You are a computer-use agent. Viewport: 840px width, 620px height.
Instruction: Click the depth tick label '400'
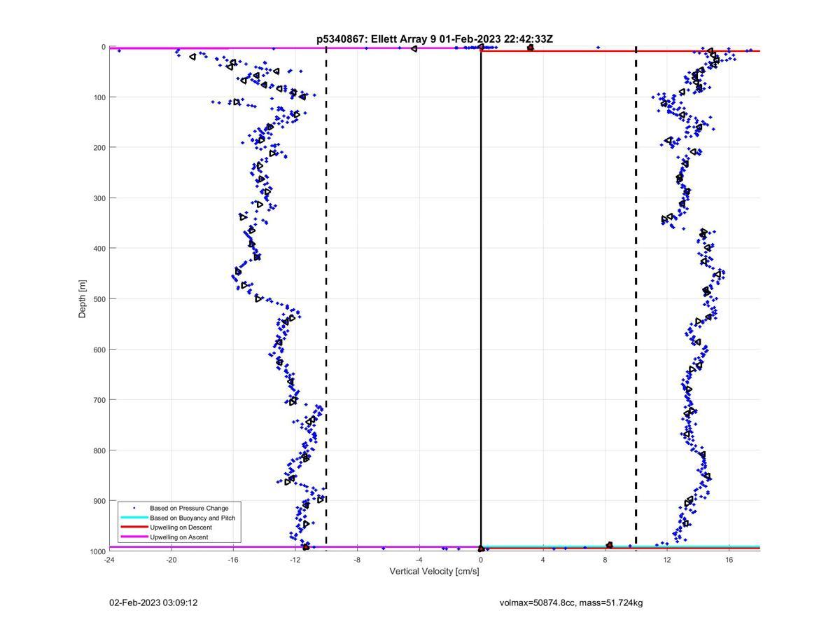pyautogui.click(x=99, y=249)
